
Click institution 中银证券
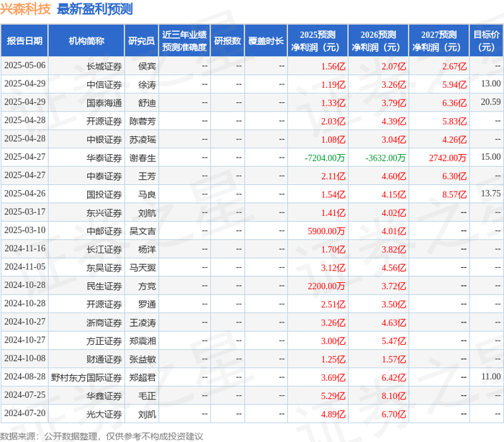pos(104,140)
